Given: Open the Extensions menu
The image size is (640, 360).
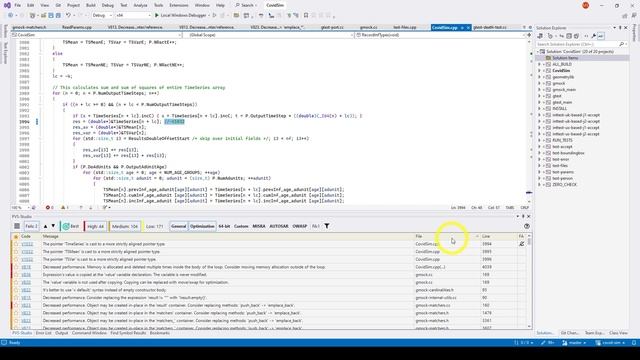Looking at the screenshot, I should click(179, 5).
